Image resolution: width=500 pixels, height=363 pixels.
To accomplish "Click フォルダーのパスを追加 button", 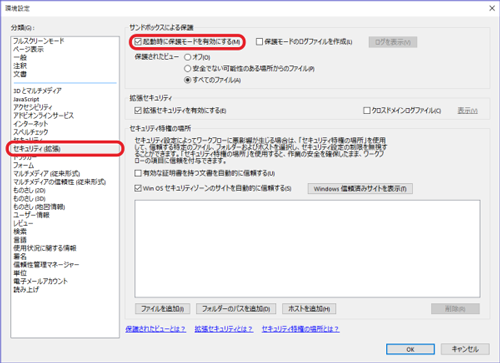I will (236, 309).
